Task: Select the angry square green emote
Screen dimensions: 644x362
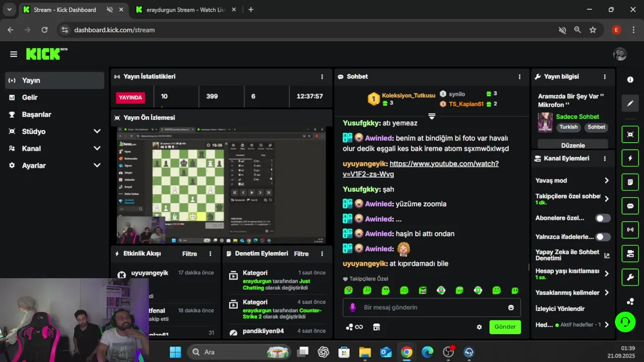Action: 423,290
